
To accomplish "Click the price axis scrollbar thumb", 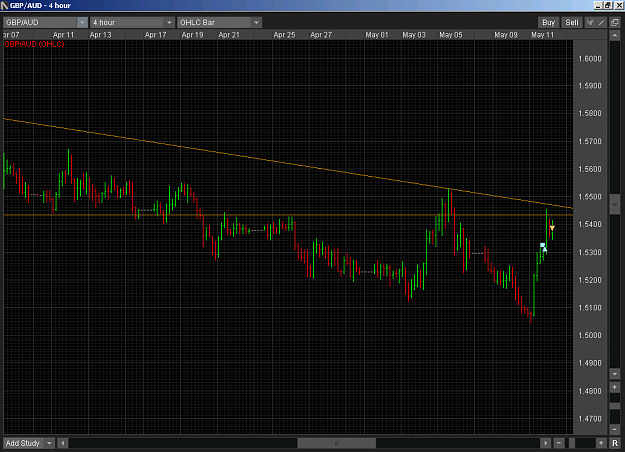I will point(615,204).
